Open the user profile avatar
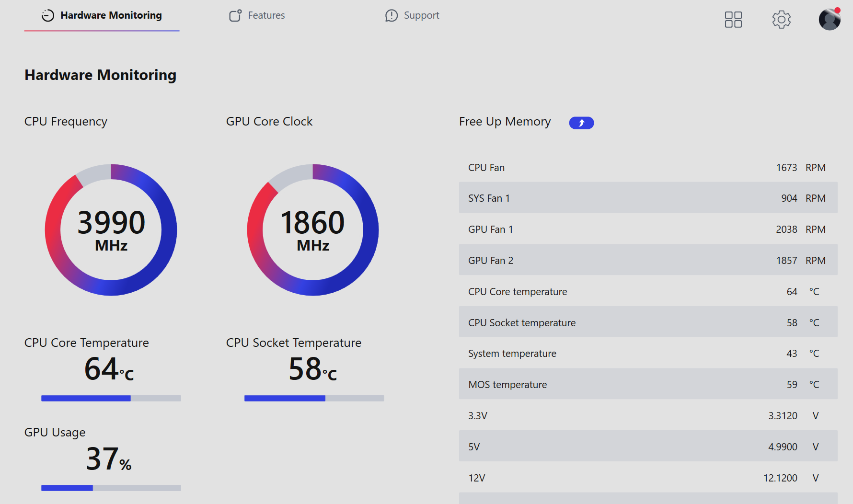This screenshot has height=504, width=853. 830,19
